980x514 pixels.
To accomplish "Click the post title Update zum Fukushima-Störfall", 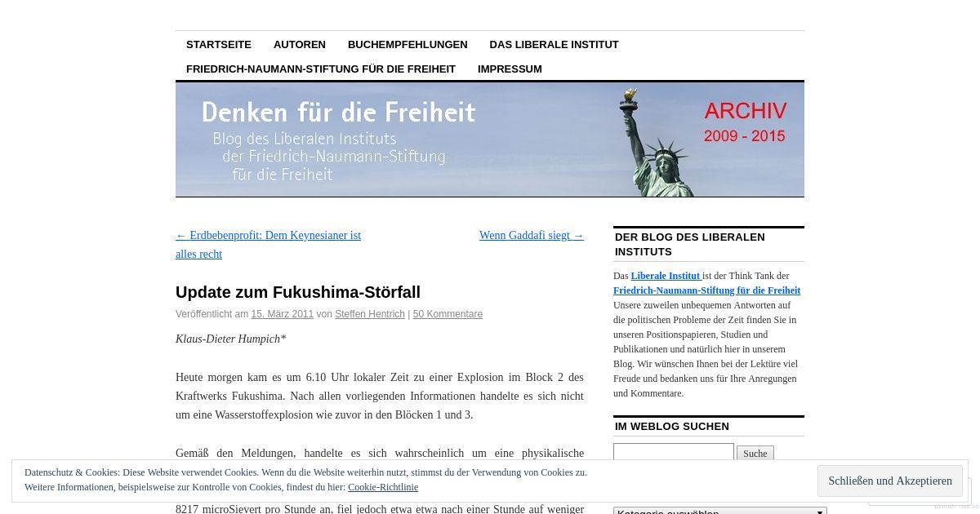I will tap(298, 292).
